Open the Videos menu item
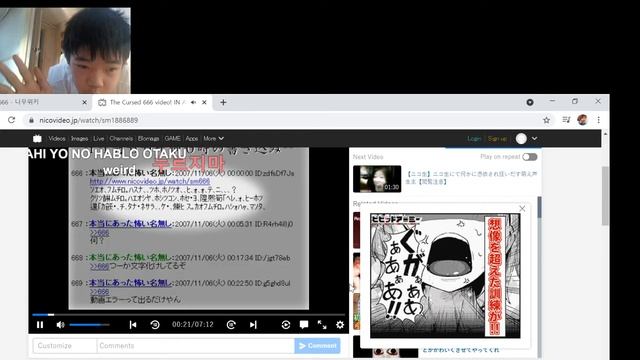The width and height of the screenshot is (640, 360). click(x=57, y=138)
